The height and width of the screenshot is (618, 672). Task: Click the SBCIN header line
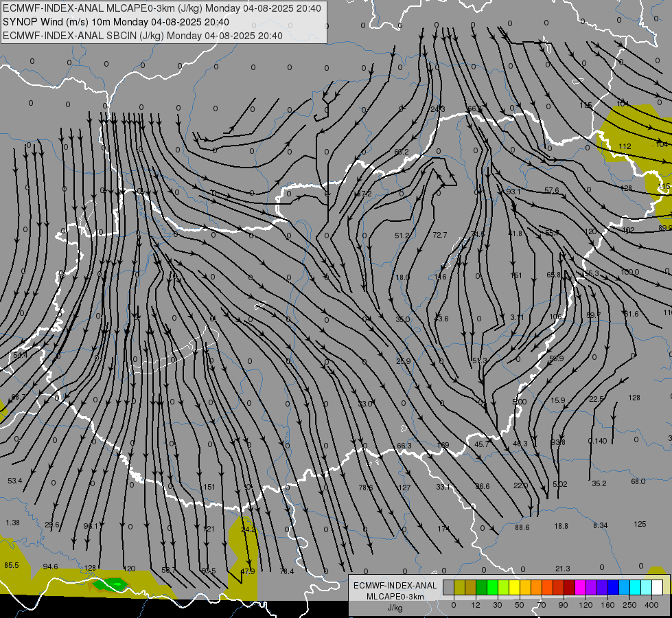click(143, 36)
